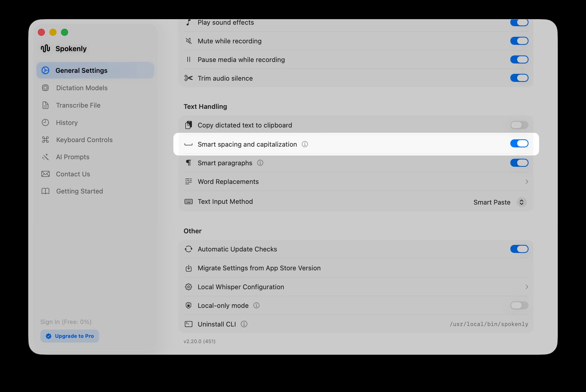Click the Contact Us envelope icon
The height and width of the screenshot is (392, 586).
coord(45,174)
